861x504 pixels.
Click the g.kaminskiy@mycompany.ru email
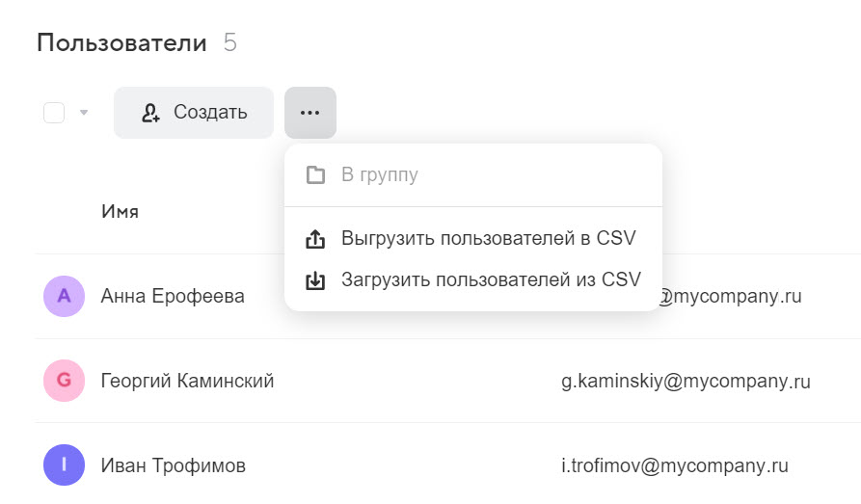point(686,381)
